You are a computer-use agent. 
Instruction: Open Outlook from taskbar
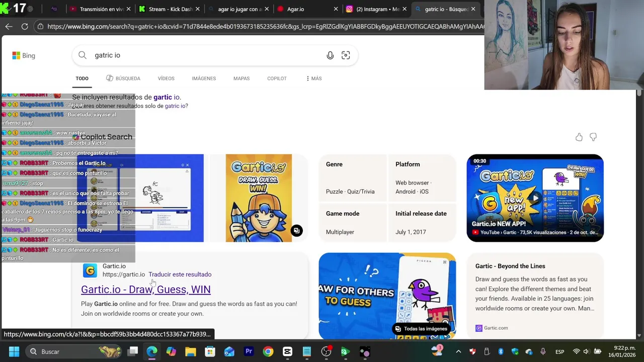click(x=229, y=351)
